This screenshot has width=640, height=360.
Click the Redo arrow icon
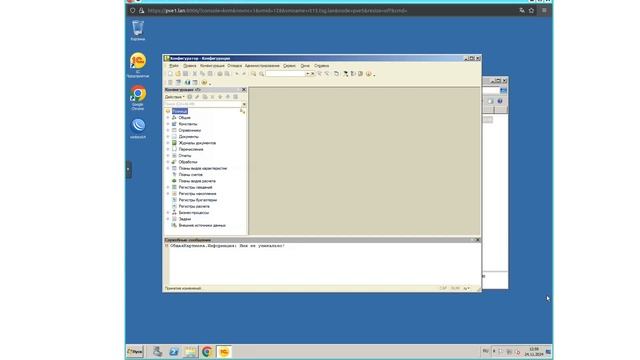(x=244, y=74)
